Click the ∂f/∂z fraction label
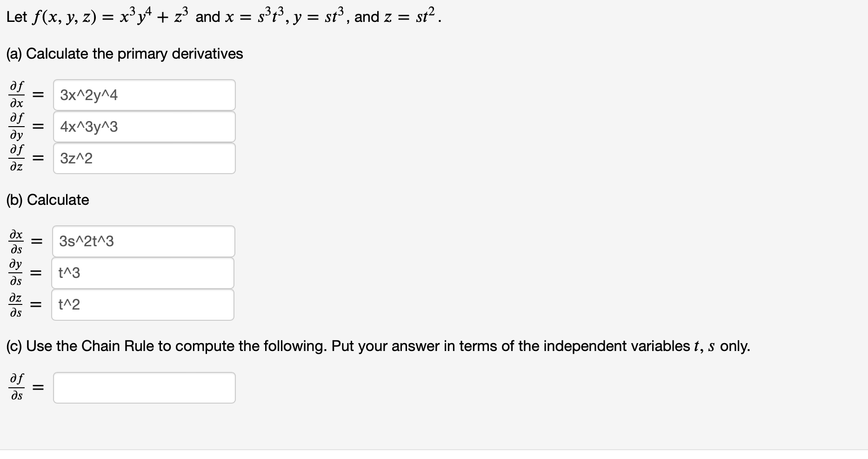 click(16, 158)
